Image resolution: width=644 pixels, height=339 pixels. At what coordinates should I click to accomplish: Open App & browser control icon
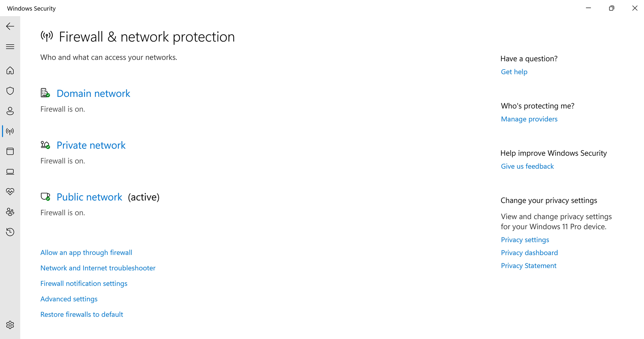pos(10,151)
